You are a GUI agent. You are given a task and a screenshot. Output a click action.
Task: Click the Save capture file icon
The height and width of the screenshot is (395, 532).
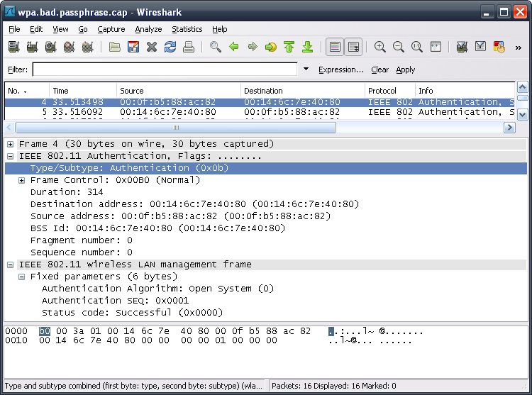[133, 48]
